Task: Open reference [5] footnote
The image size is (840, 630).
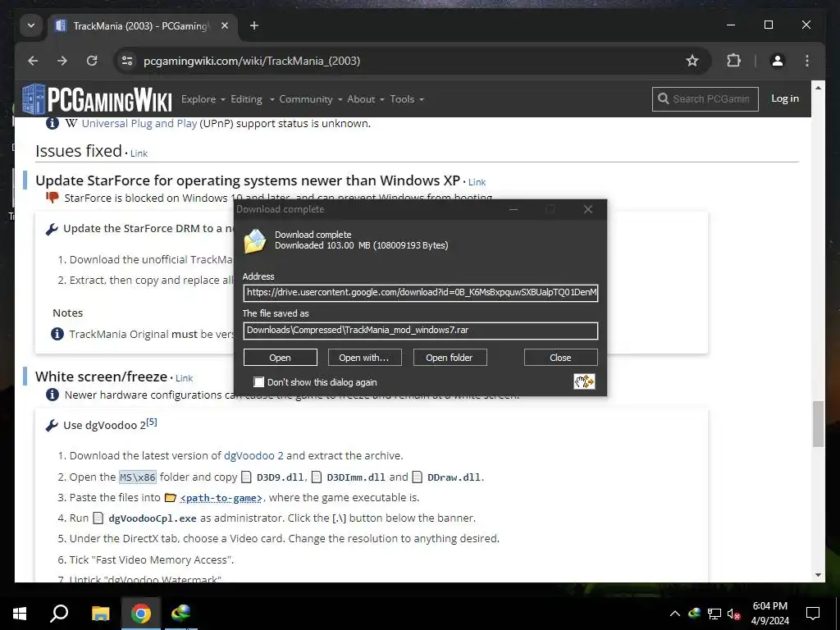Action: [152, 422]
